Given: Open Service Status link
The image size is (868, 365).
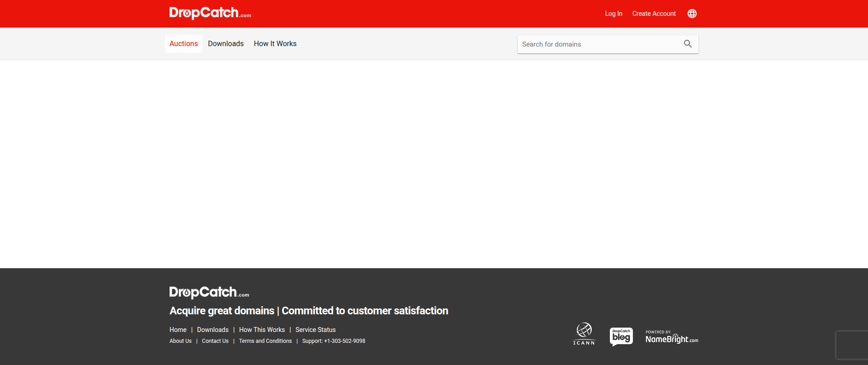Looking at the screenshot, I should pos(316,330).
